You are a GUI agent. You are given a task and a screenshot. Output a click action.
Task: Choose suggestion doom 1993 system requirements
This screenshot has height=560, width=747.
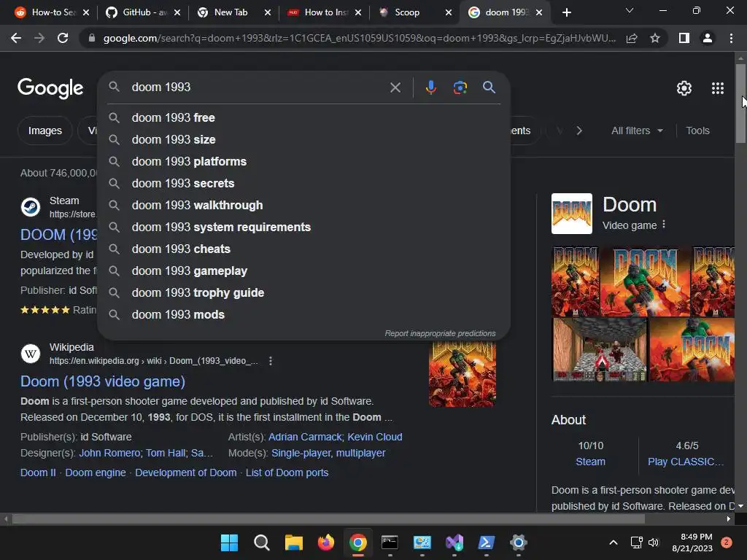pos(304,227)
